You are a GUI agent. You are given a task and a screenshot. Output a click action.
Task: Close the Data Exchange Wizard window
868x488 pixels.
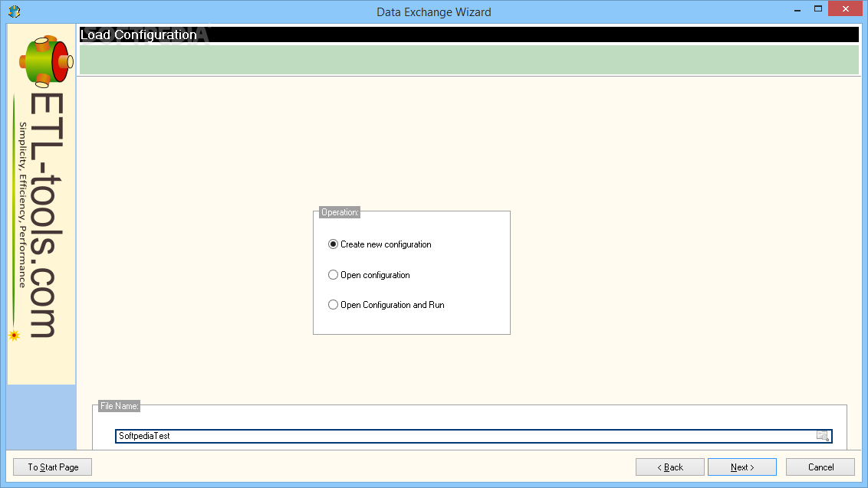845,9
